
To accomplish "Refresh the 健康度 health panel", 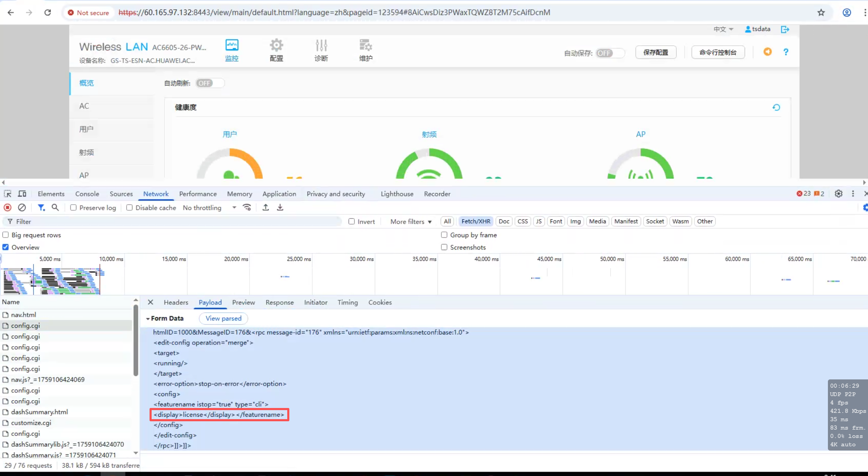I will [776, 107].
